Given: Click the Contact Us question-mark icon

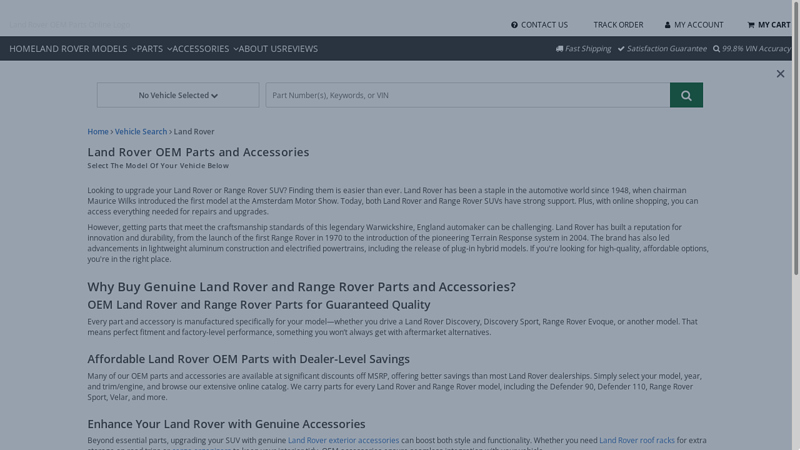Looking at the screenshot, I should 514,24.
